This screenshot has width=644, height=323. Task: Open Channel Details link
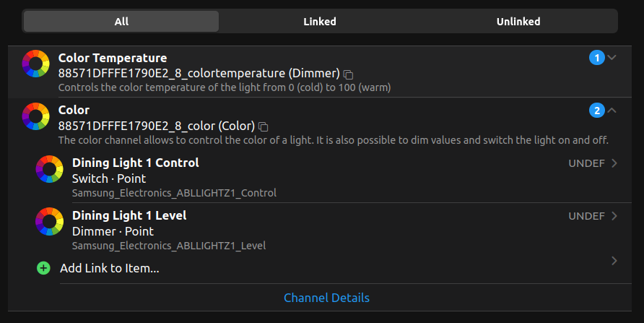[326, 298]
